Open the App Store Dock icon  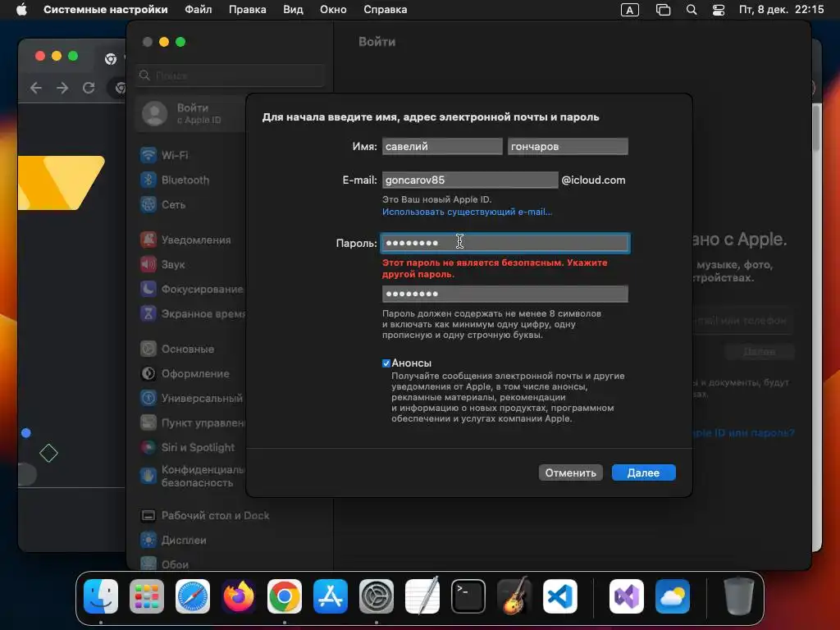[x=331, y=596]
